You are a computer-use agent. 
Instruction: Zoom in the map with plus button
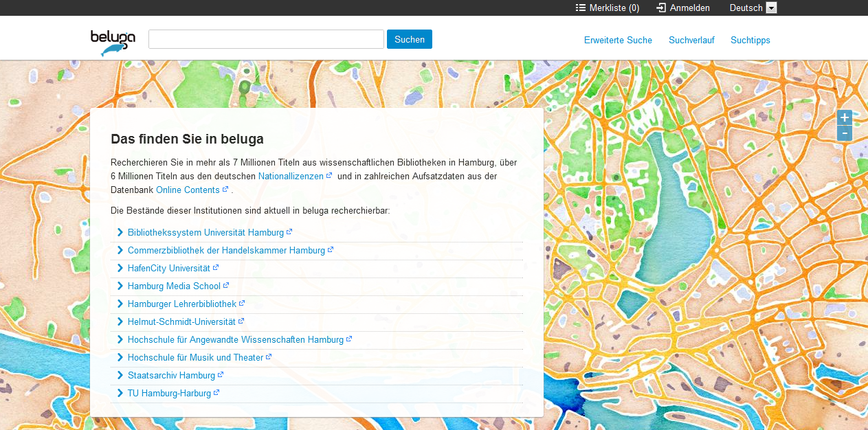(845, 117)
